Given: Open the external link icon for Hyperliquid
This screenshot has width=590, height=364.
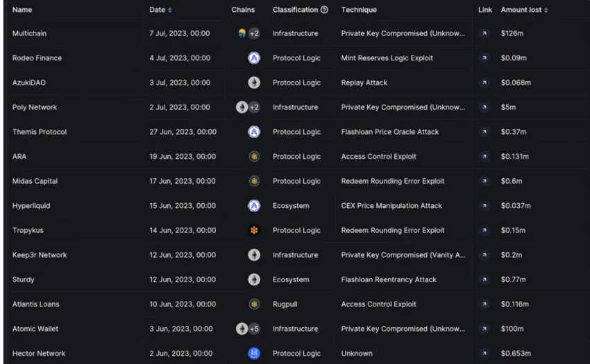Looking at the screenshot, I should [x=484, y=206].
